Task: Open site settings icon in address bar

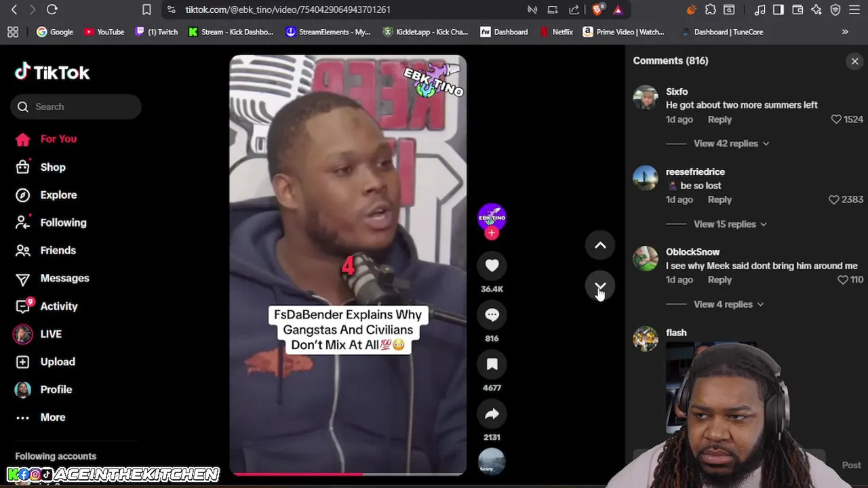Action: [x=171, y=9]
